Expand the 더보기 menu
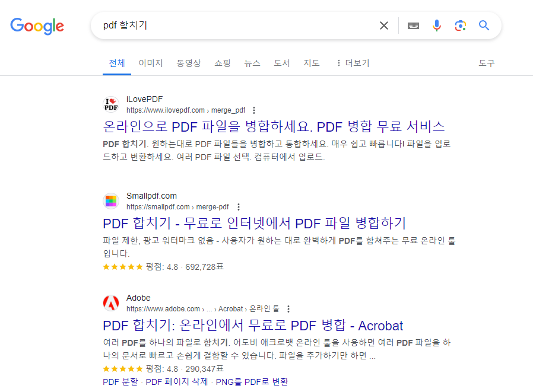Screen dimensions: 533x392 coord(353,63)
